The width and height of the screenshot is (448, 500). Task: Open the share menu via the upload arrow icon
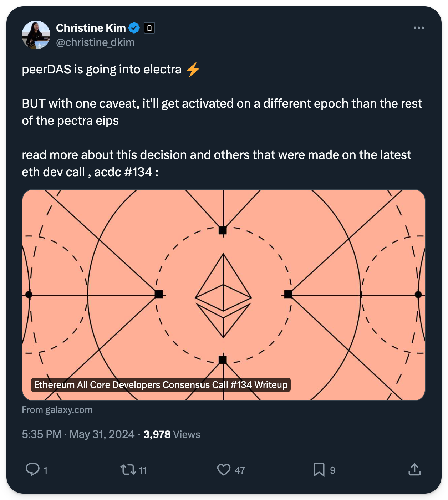point(414,470)
